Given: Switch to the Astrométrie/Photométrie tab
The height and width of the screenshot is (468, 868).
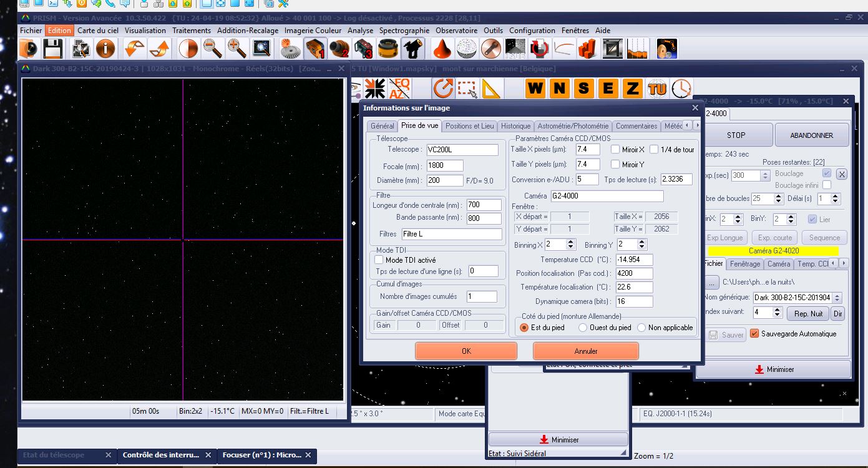Looking at the screenshot, I should (573, 126).
